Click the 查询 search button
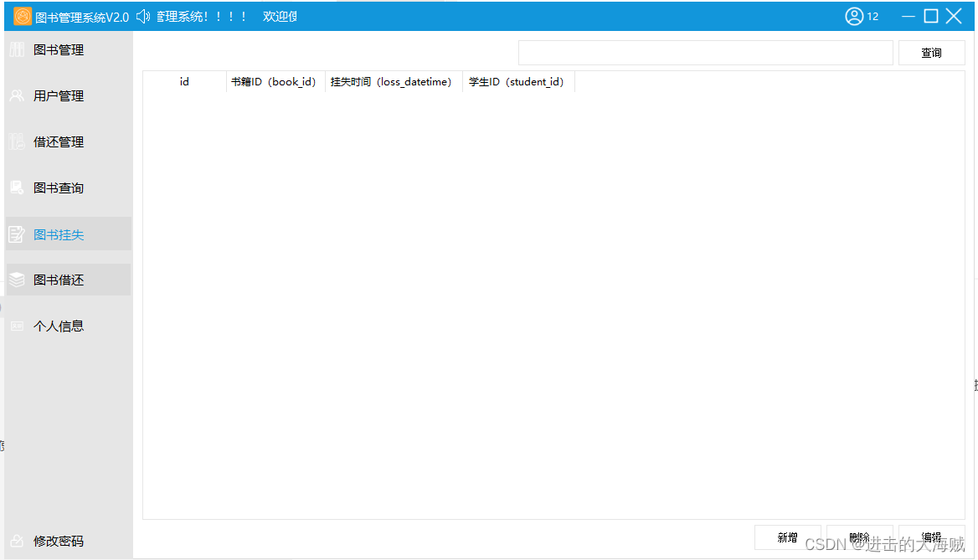 [931, 53]
